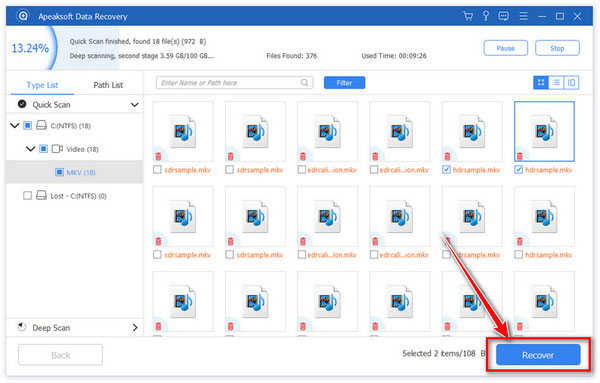Select second sdrsample.mkv thumbnail in top row
Image resolution: width=600 pixels, height=383 pixels.
(x=255, y=131)
